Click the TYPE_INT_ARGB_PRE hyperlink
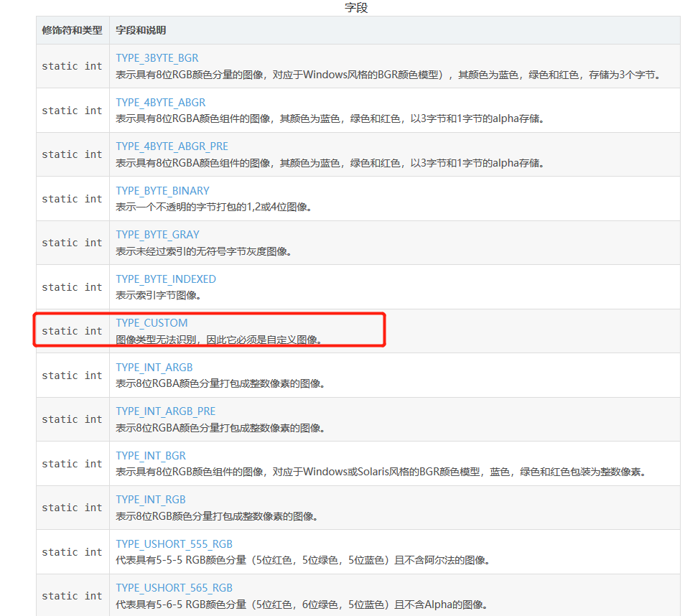The height and width of the screenshot is (616, 685). (x=167, y=411)
